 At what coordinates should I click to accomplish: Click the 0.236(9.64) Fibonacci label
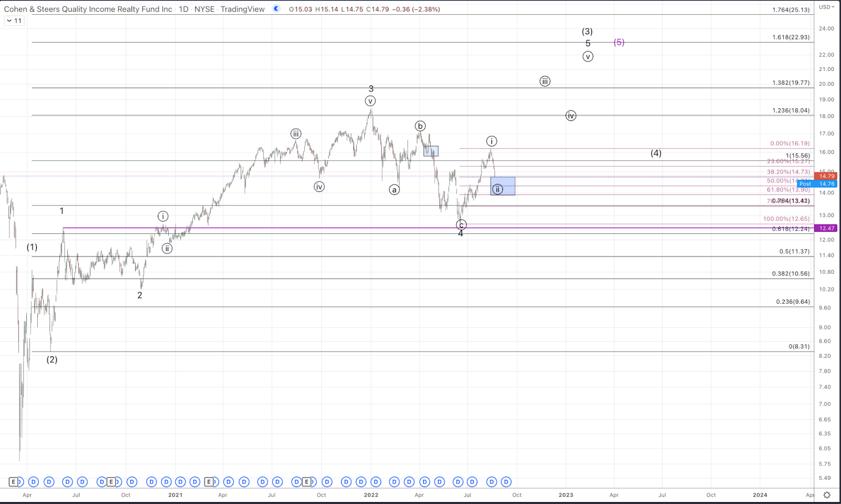click(x=793, y=302)
